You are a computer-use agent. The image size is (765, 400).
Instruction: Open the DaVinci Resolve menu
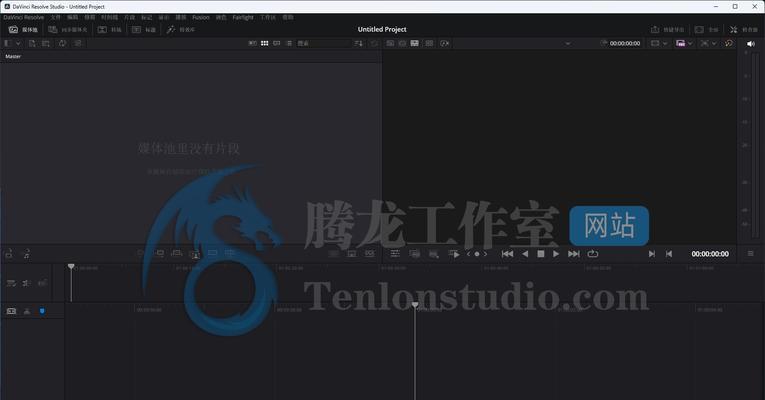(x=23, y=17)
